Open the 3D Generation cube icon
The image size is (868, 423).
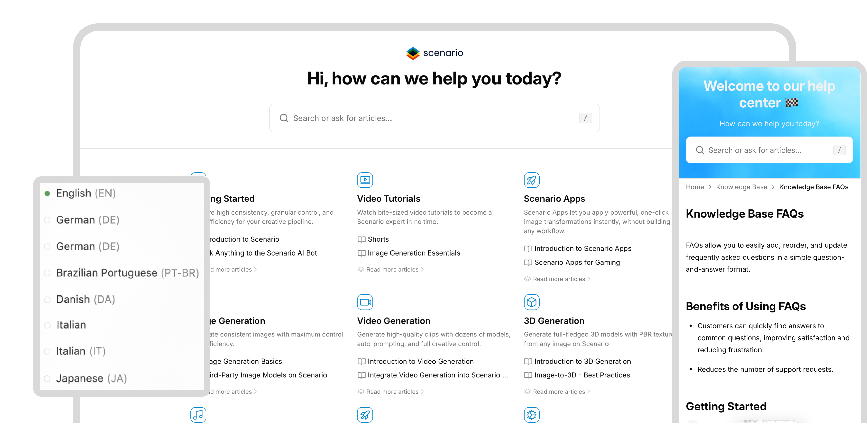pos(532,302)
